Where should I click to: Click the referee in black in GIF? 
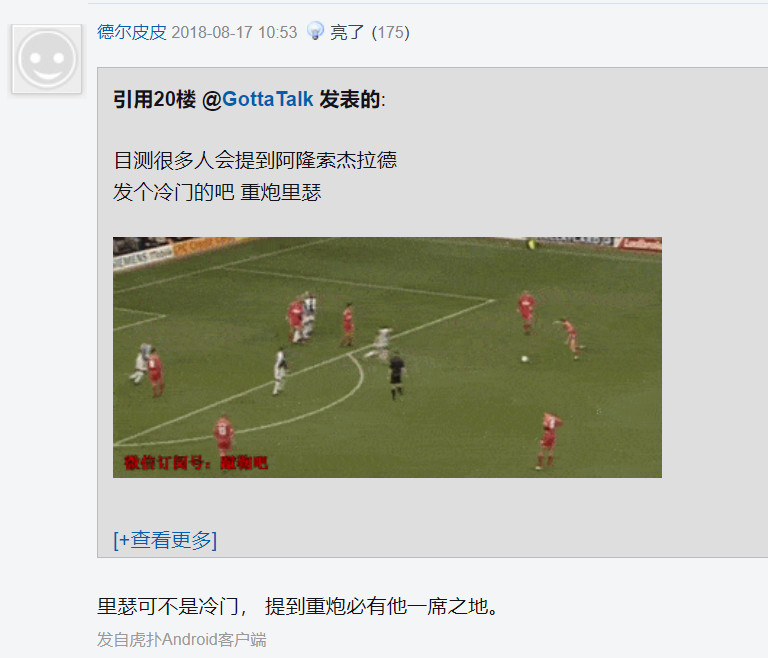point(396,375)
